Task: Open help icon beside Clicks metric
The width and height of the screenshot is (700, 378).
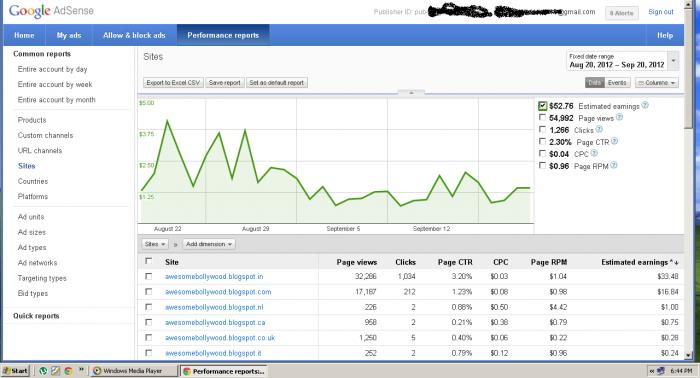Action: click(599, 129)
